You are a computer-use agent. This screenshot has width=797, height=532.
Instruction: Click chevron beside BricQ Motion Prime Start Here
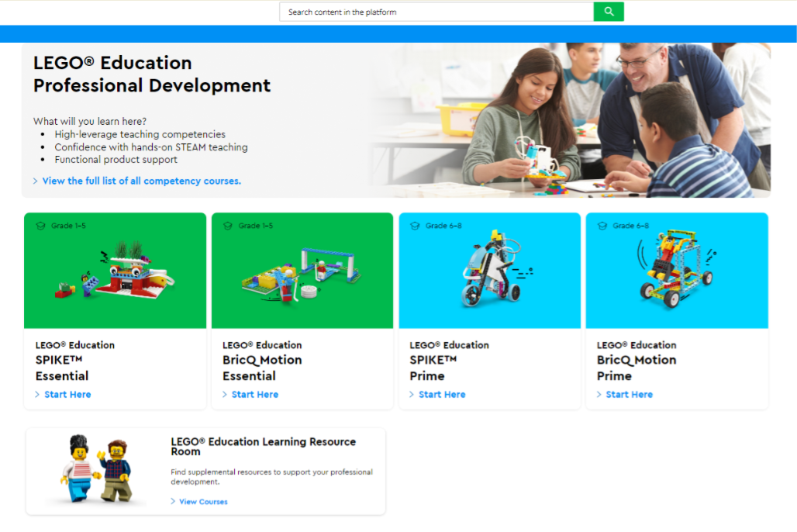(599, 395)
